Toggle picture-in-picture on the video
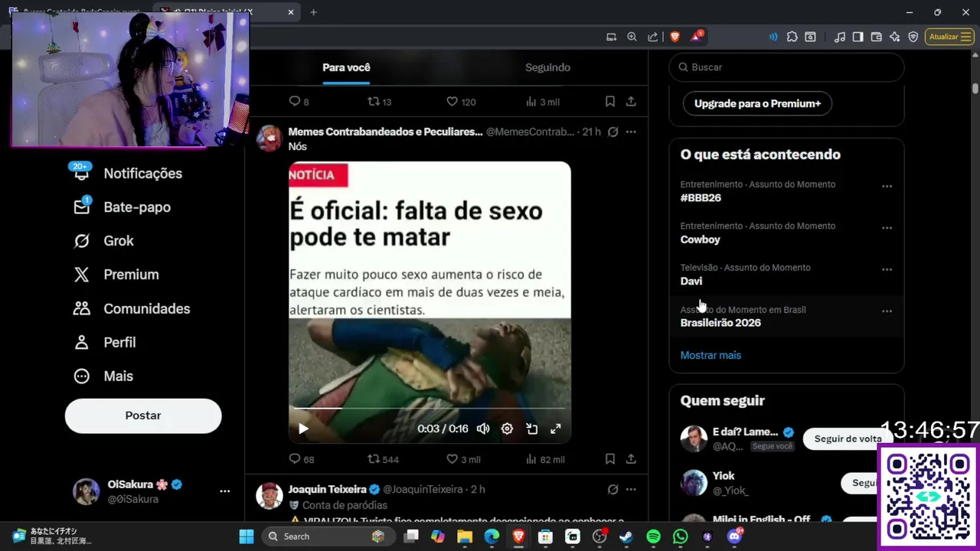980x551 pixels. pos(531,429)
